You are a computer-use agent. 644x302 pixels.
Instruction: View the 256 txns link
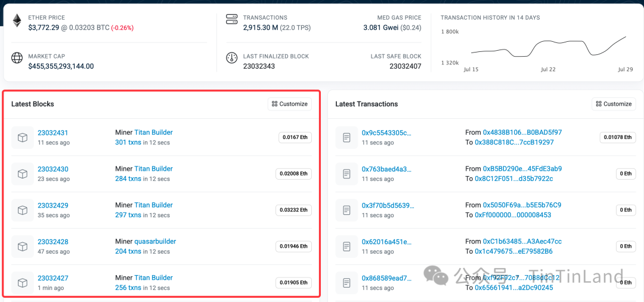point(128,288)
